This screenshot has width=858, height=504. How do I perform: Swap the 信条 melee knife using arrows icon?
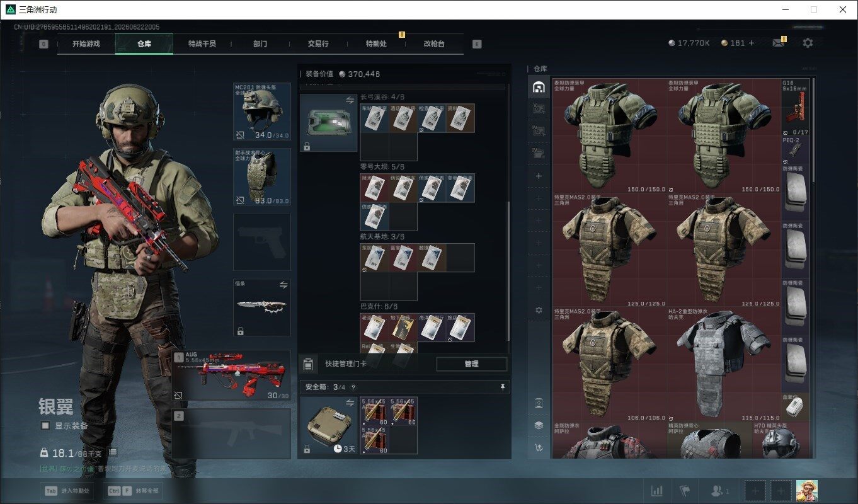[283, 285]
